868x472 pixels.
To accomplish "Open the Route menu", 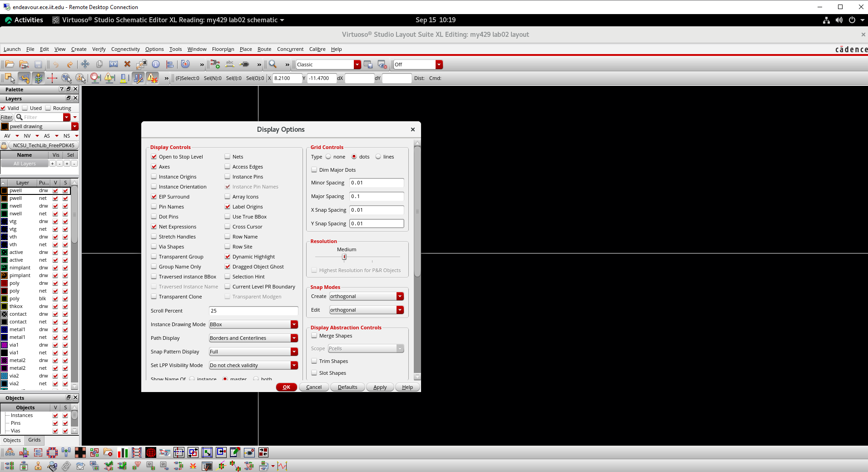I will point(264,49).
